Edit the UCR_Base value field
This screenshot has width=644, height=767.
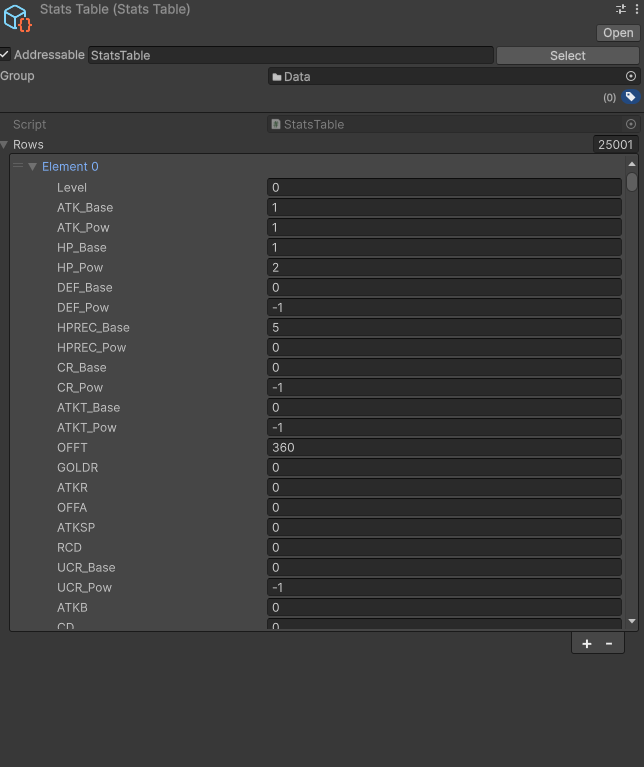point(444,568)
